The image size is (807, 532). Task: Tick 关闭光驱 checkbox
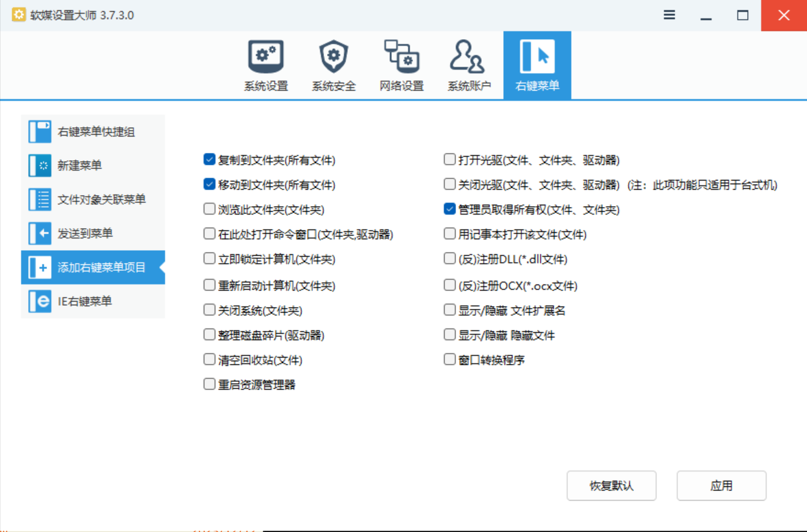click(449, 184)
